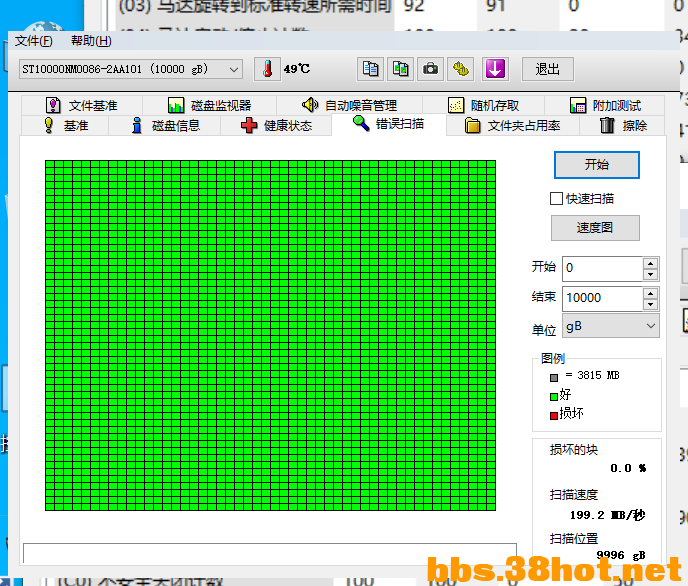Screen dimensions: 688x586
Task: Switch to the 磁盘监视器 tab
Action: point(209,105)
